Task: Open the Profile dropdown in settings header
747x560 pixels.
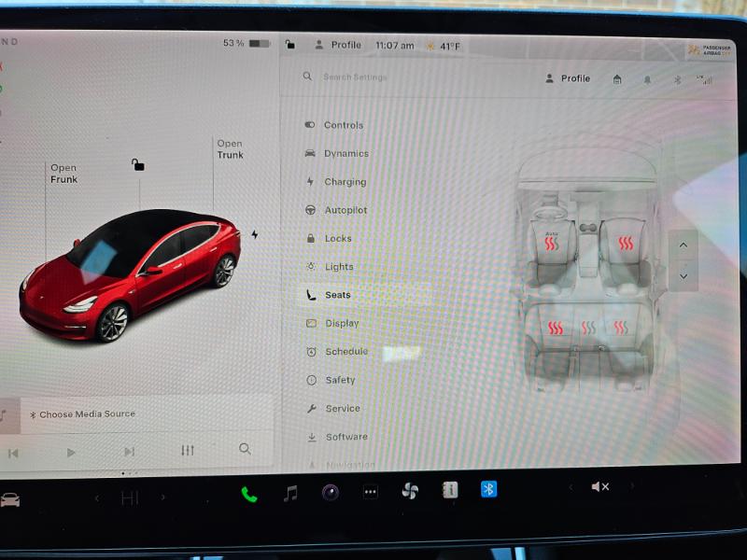Action: [x=568, y=79]
